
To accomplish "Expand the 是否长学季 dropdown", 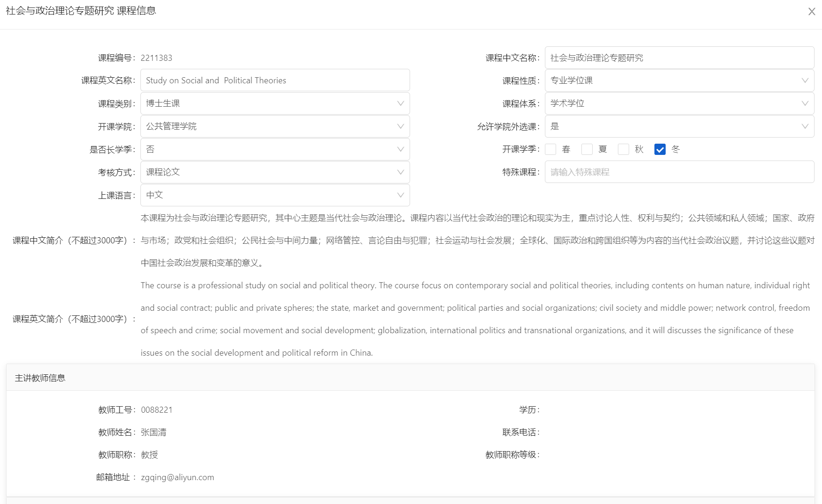I will pyautogui.click(x=275, y=149).
